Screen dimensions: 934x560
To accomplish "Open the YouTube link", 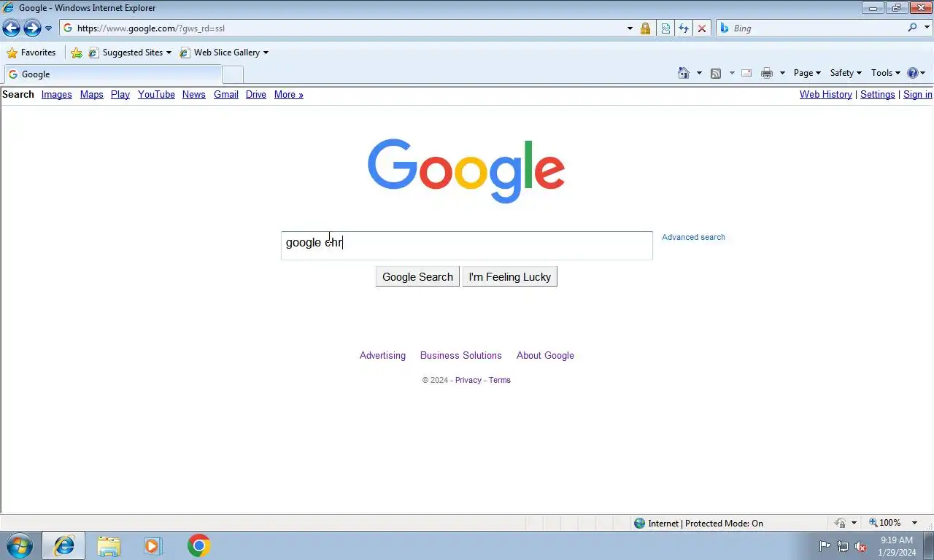I will coord(156,95).
